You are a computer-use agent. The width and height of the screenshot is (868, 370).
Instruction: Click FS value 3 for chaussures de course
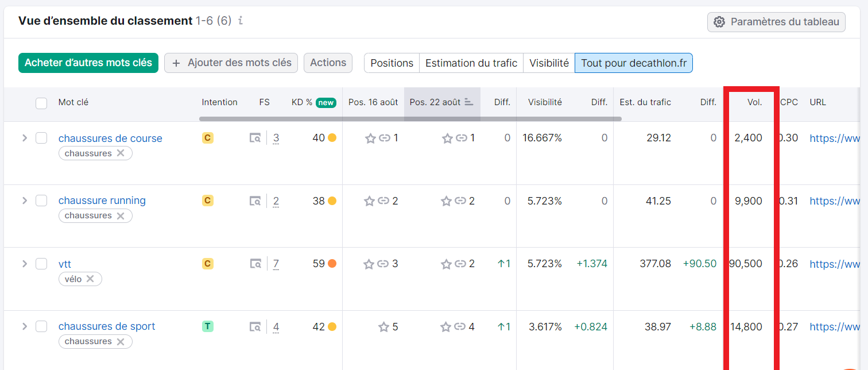(276, 138)
